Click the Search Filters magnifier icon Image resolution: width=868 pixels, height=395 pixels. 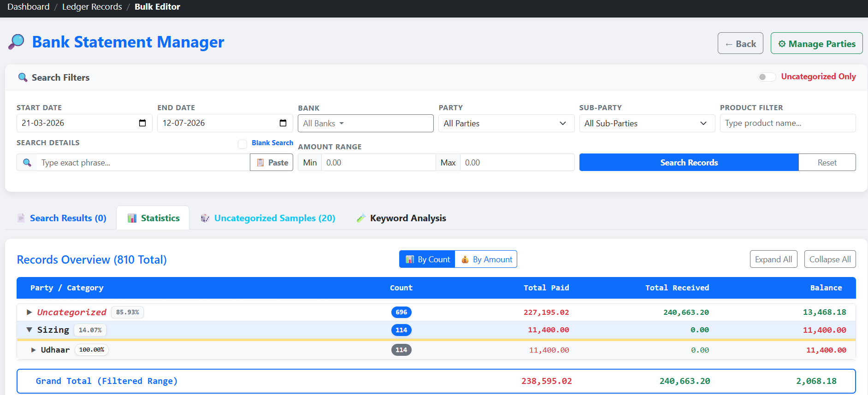[x=23, y=77]
